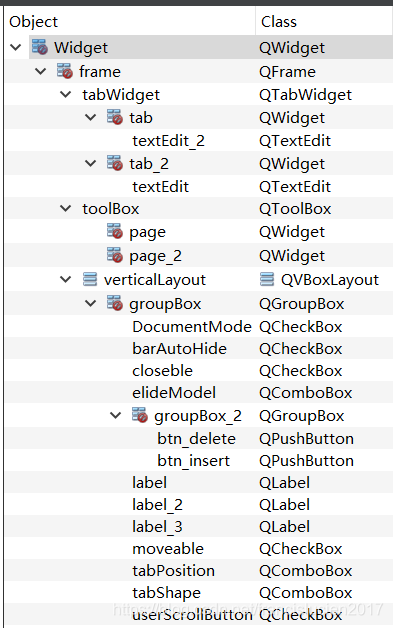The height and width of the screenshot is (628, 393).
Task: Select the btn_insert object
Action: point(193,461)
